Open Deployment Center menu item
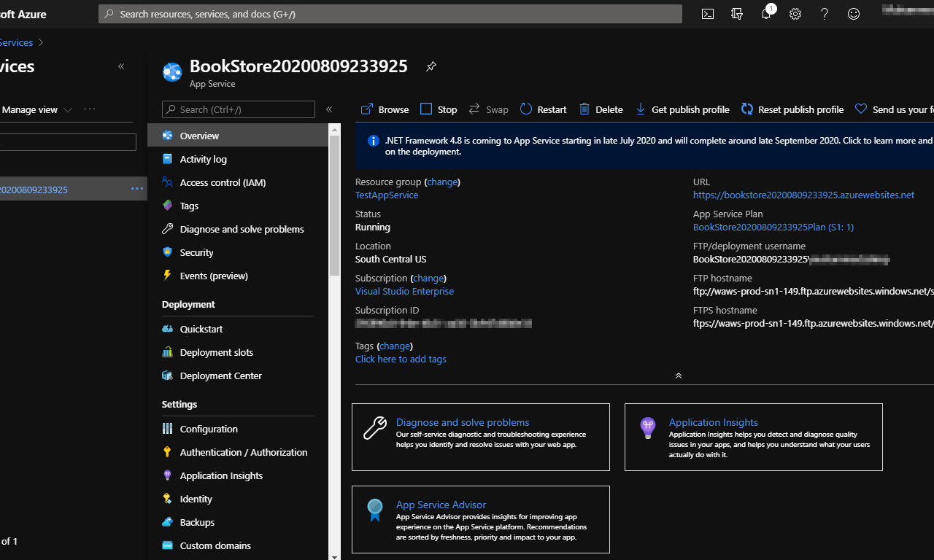934x560 pixels. pyautogui.click(x=220, y=376)
